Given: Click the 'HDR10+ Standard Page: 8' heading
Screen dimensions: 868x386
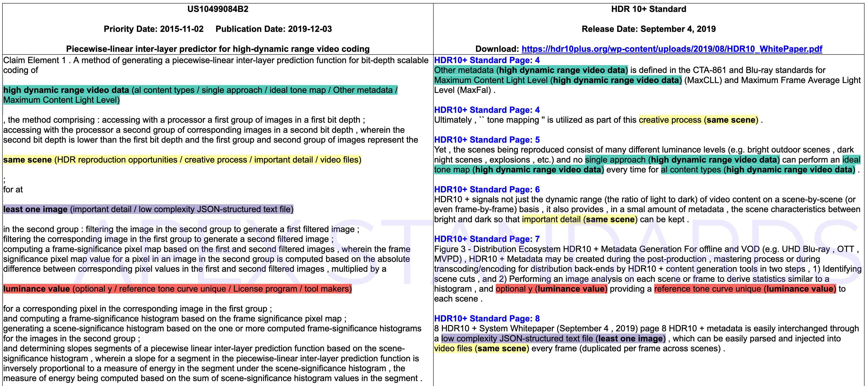Looking at the screenshot, I should point(487,319).
